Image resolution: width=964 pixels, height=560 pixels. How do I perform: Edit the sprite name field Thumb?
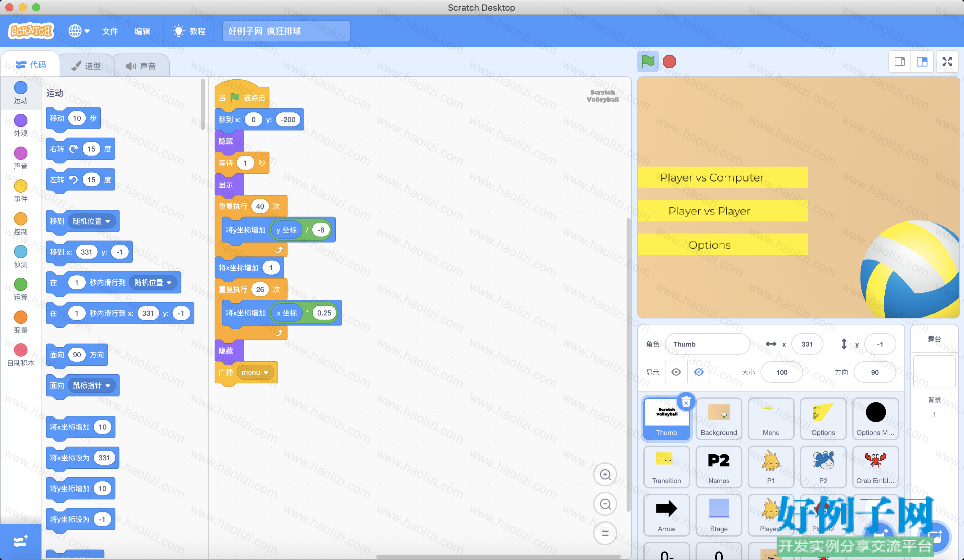tap(707, 344)
